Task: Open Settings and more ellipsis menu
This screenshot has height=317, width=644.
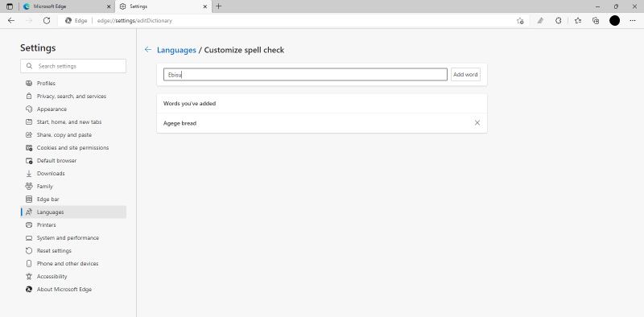Action: coord(633,21)
